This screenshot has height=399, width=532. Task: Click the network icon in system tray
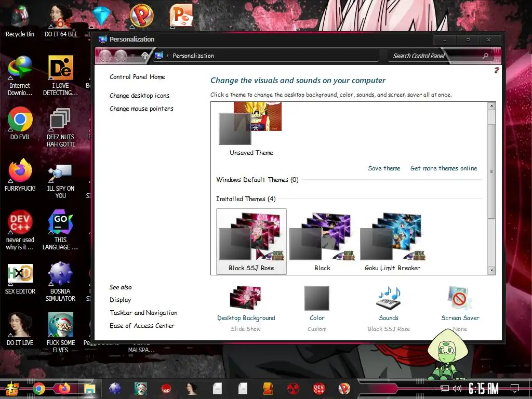click(444, 389)
